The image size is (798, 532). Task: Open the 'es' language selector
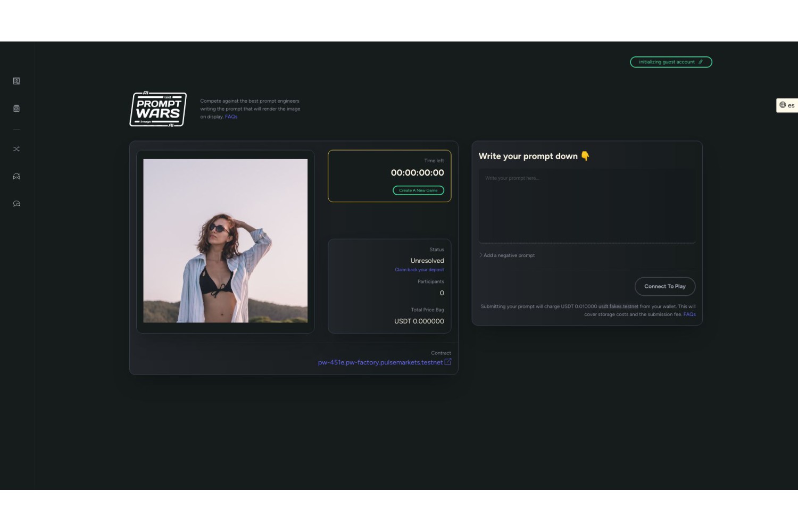(787, 105)
